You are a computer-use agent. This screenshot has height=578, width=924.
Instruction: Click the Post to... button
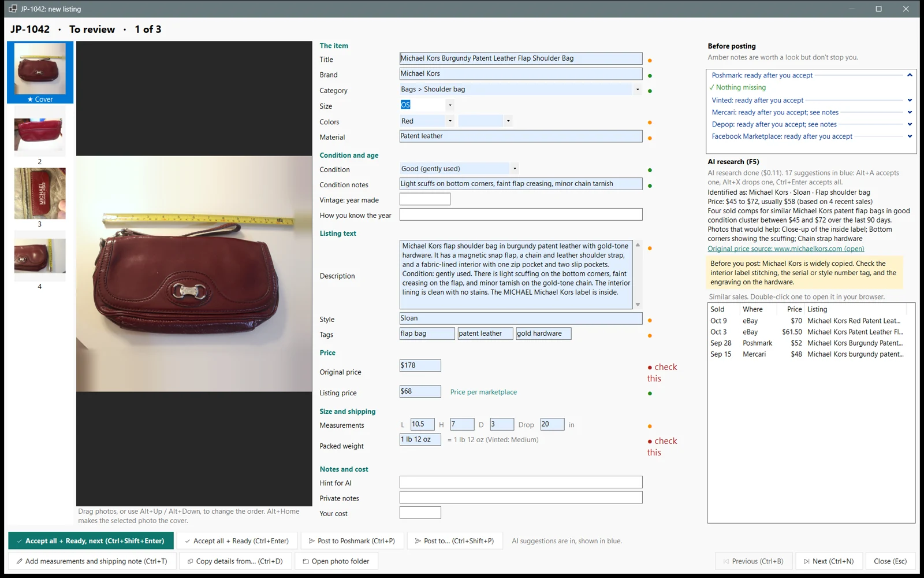[x=454, y=541]
